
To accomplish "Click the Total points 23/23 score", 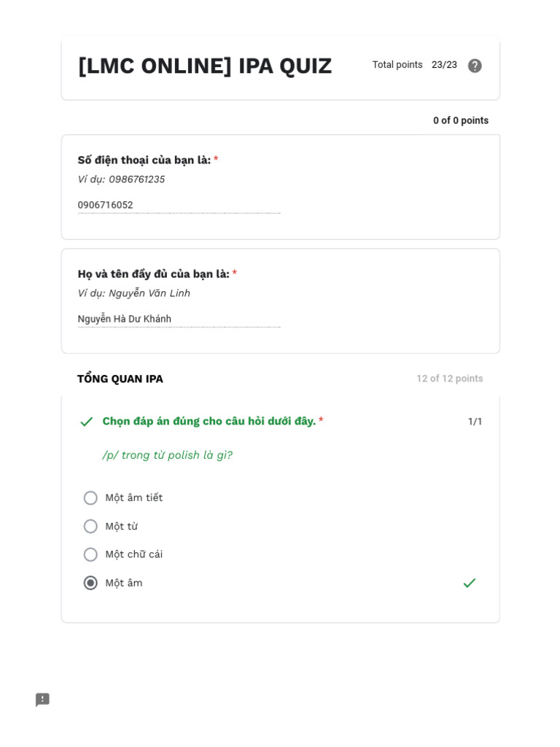I will pyautogui.click(x=414, y=65).
